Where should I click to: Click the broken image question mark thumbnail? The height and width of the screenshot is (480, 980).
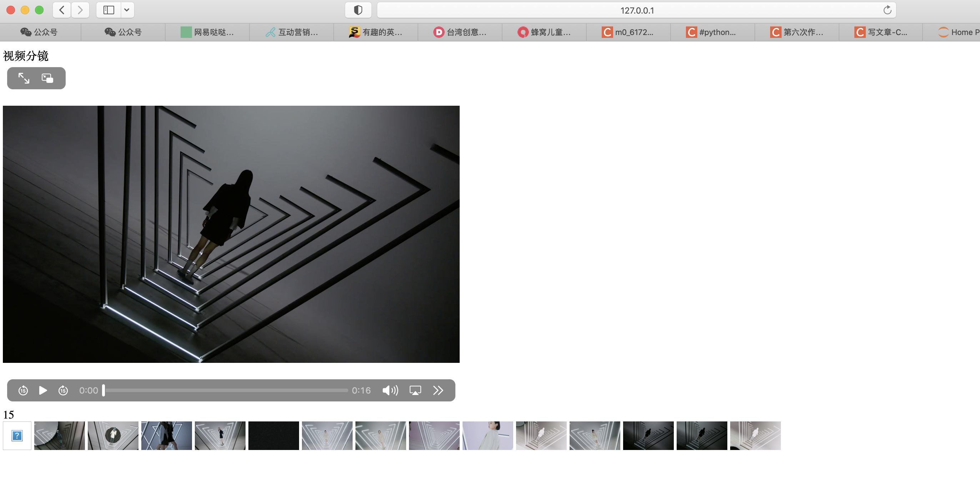(17, 435)
